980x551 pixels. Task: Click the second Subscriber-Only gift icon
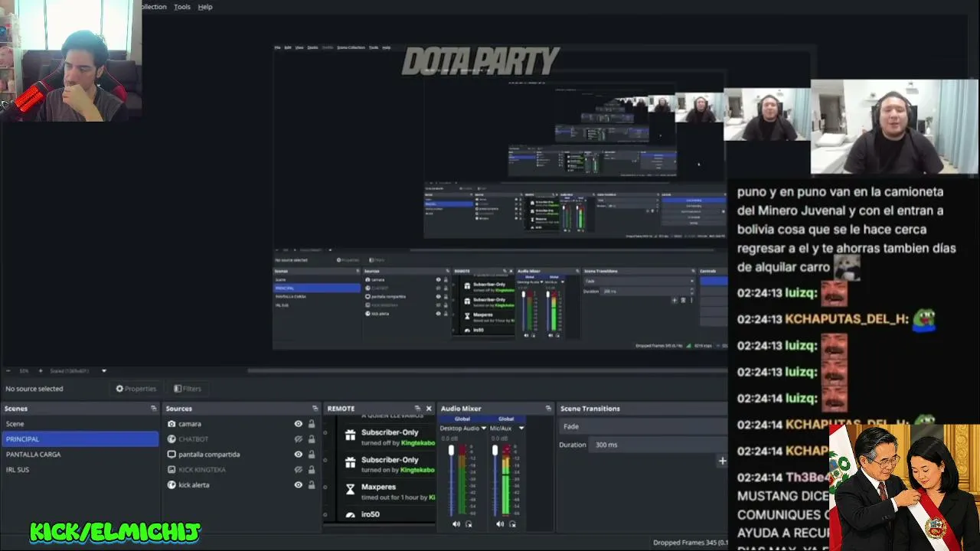tap(350, 463)
